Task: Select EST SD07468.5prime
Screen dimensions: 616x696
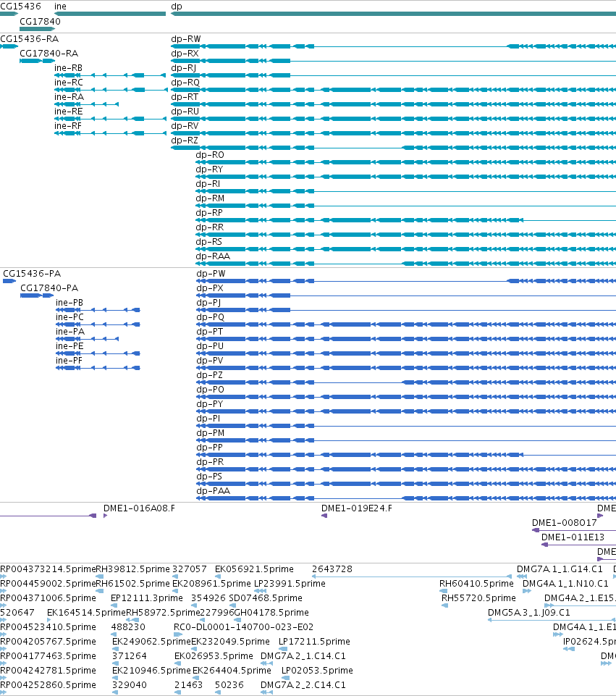Action: (x=266, y=598)
